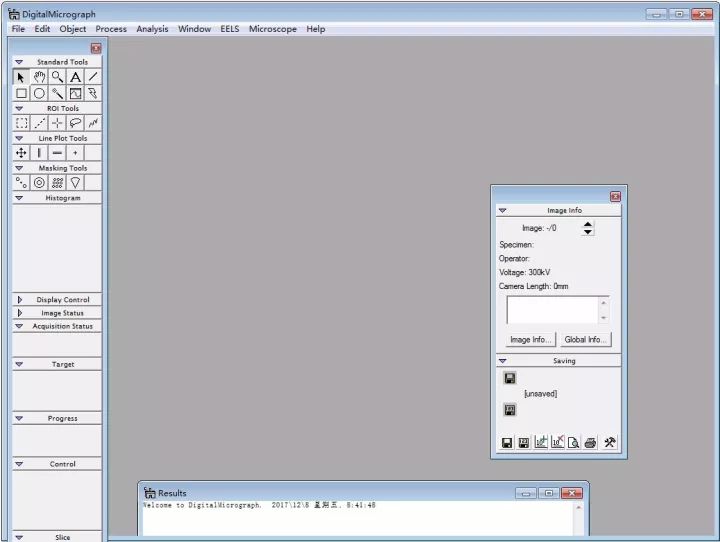
Task: Select the text annotation tool
Action: (75, 77)
